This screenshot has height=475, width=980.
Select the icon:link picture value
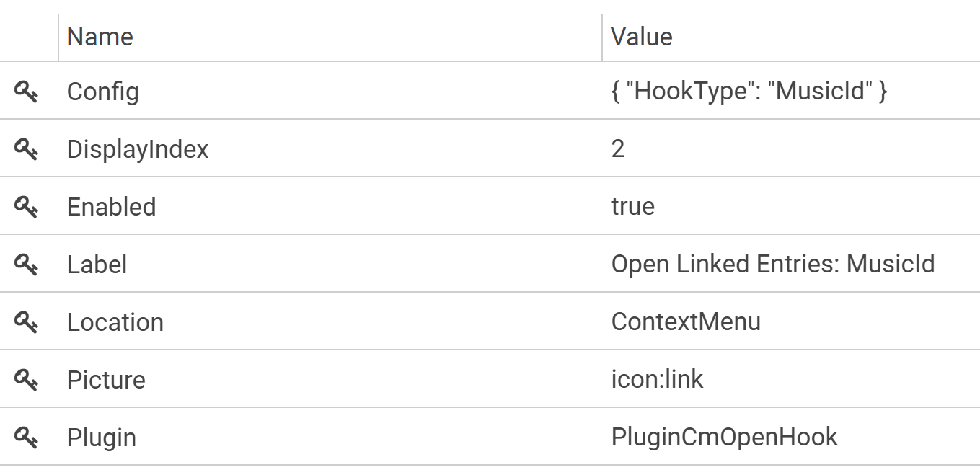tap(657, 380)
